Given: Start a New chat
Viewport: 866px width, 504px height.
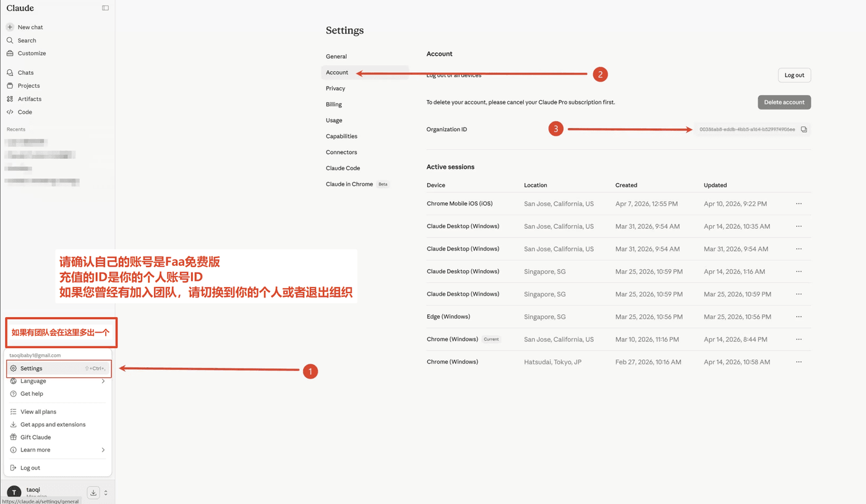Looking at the screenshot, I should click(25, 27).
